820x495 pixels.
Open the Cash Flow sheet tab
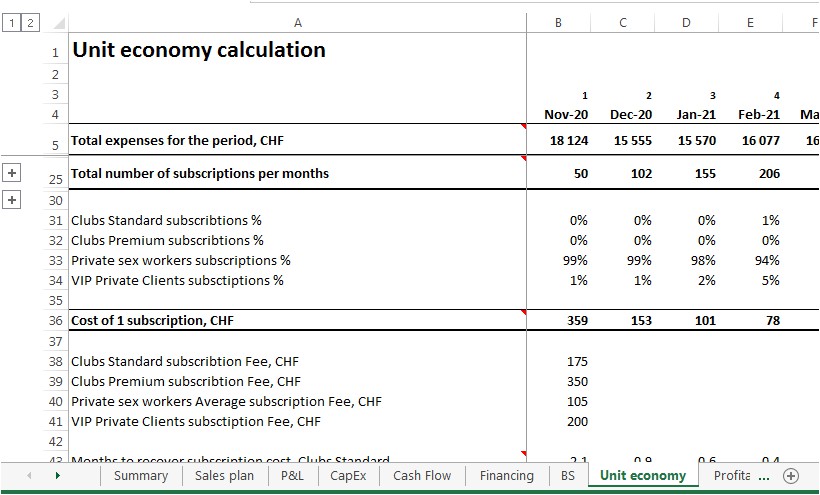tap(422, 476)
